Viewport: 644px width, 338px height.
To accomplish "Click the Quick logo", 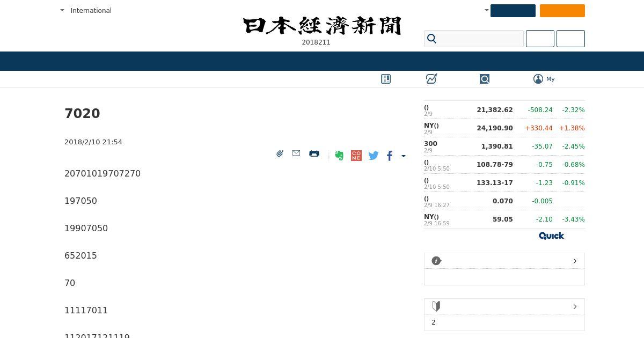I will [552, 236].
